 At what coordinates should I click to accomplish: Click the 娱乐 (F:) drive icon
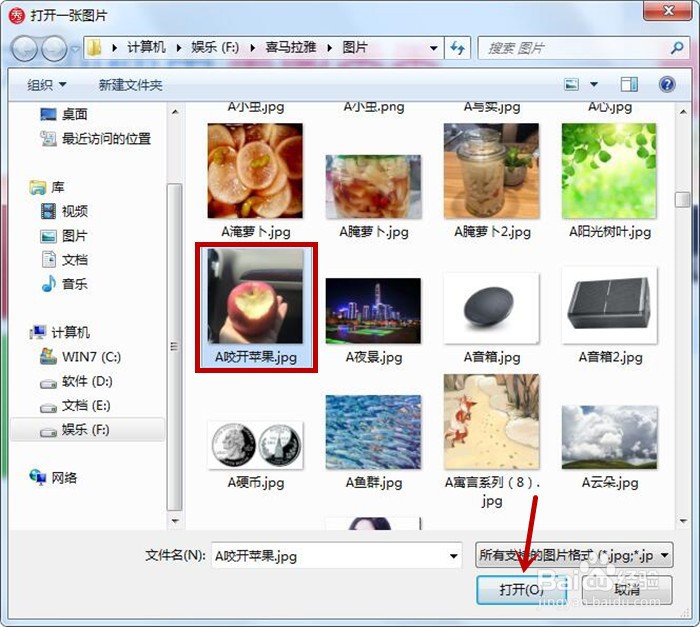(x=48, y=431)
